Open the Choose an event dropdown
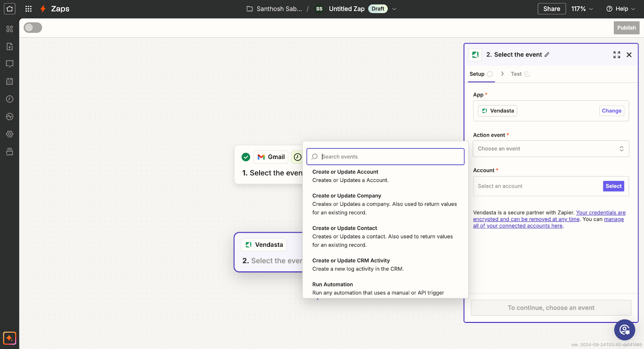The width and height of the screenshot is (644, 349). coord(551,149)
